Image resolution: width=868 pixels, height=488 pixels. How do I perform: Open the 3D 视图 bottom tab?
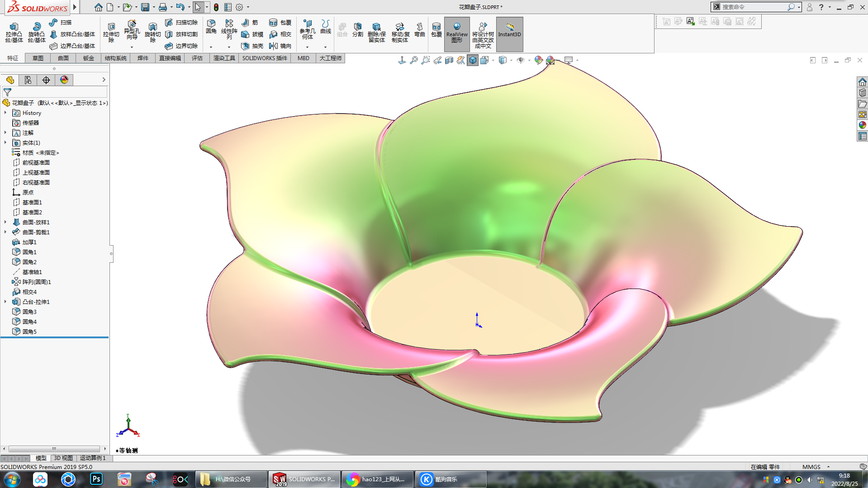pos(63,458)
